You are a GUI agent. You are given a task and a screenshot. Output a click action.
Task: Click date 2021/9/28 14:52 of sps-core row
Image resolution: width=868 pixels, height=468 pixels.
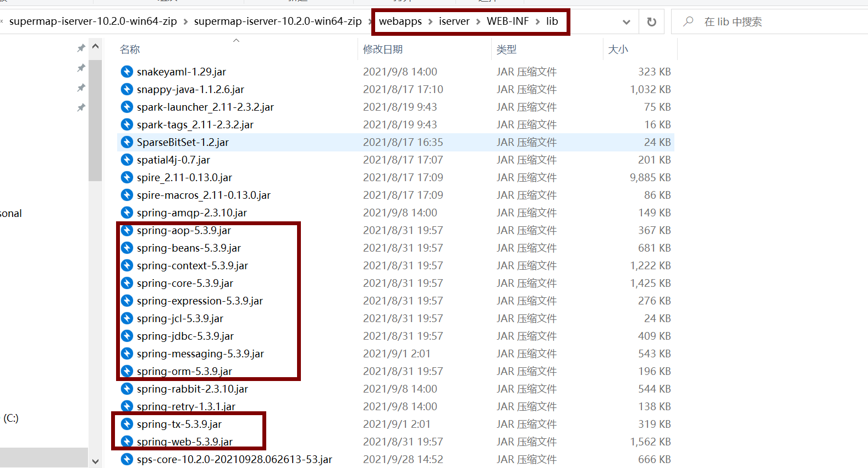(403, 459)
